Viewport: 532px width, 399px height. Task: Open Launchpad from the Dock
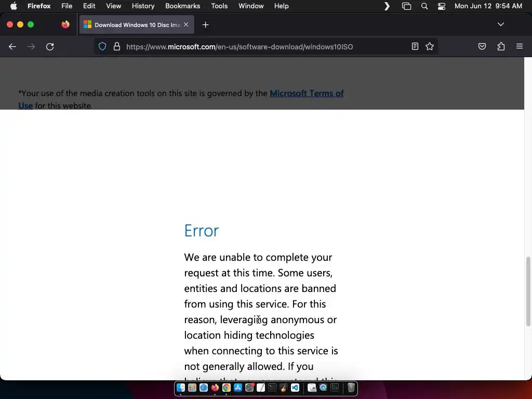(192, 388)
